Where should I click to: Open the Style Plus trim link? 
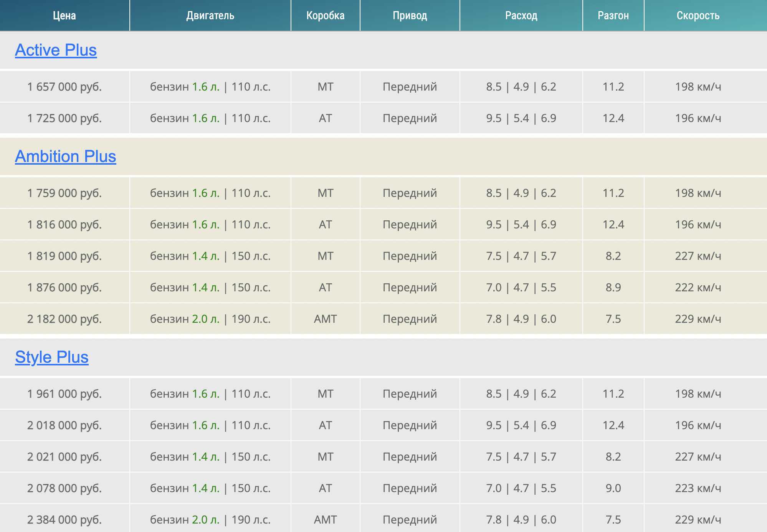pyautogui.click(x=52, y=357)
